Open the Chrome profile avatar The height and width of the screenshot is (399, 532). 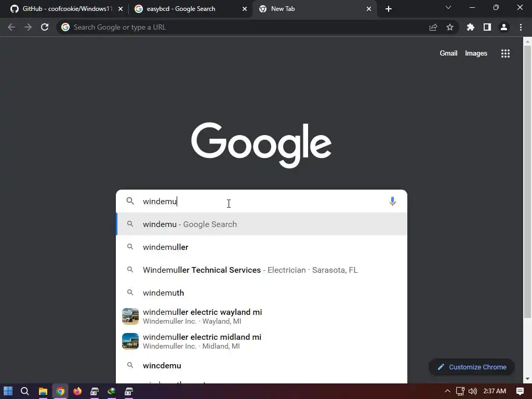504,27
